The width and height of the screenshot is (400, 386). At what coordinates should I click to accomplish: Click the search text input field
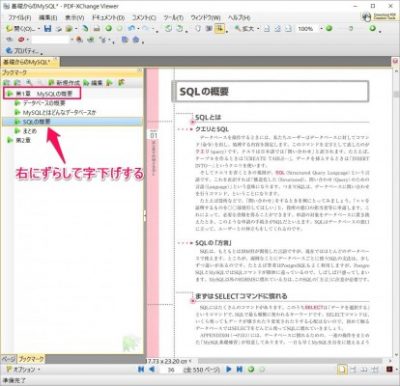[x=50, y=40]
